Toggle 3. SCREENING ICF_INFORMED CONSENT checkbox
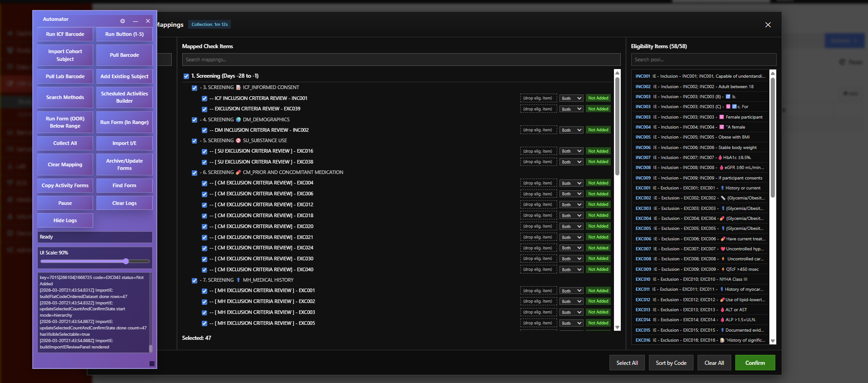Screen dimensions: 868x383 [195, 88]
